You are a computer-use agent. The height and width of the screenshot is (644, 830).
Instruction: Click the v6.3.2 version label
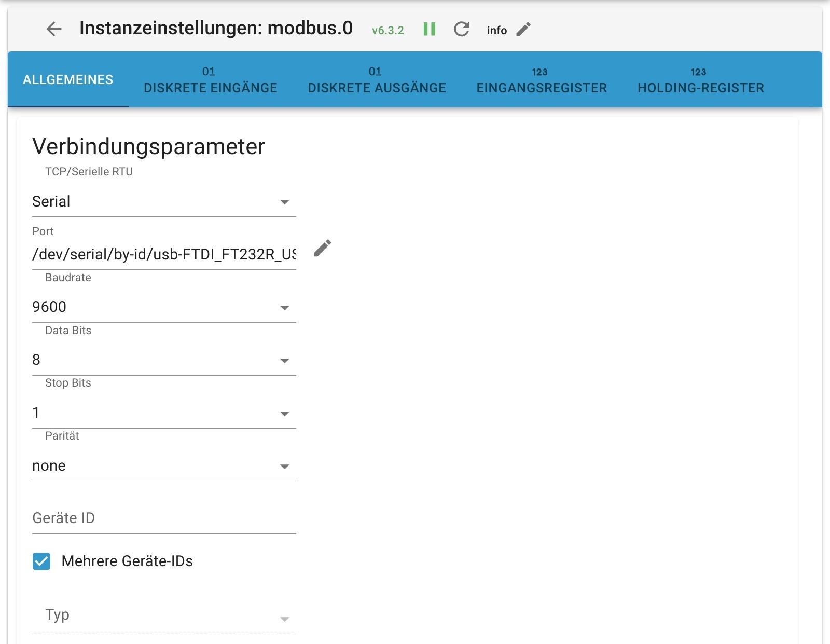coord(388,31)
